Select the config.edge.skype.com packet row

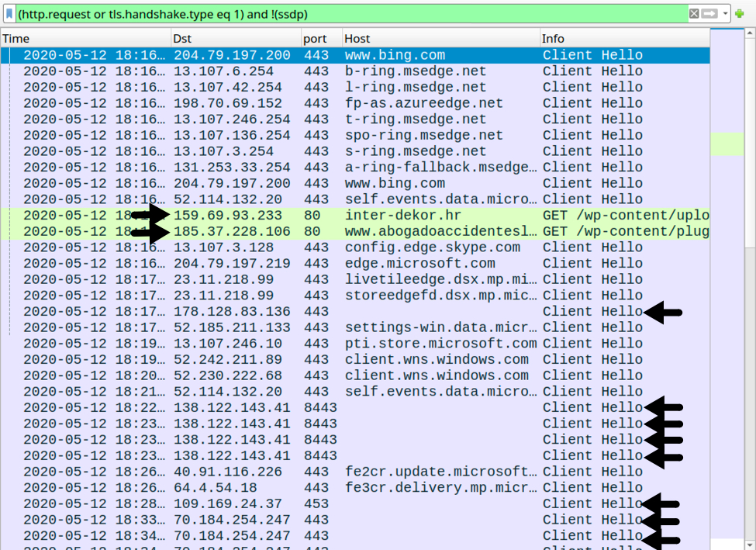355,247
